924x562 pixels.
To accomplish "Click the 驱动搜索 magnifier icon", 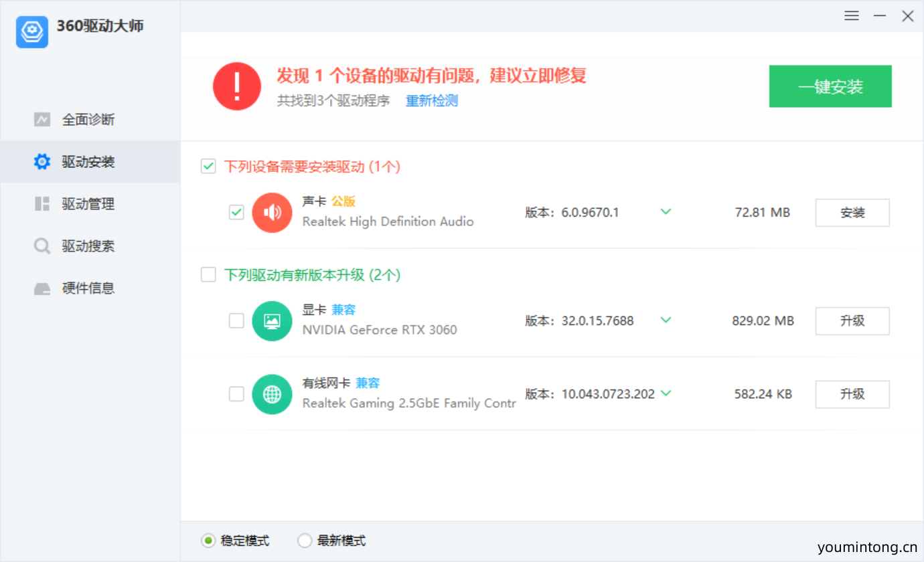I will pos(42,246).
